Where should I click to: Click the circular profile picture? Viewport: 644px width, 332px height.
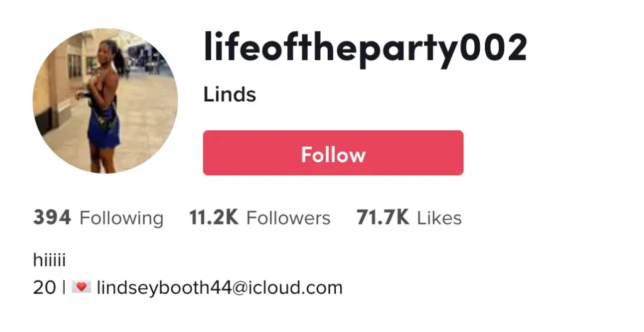105,101
